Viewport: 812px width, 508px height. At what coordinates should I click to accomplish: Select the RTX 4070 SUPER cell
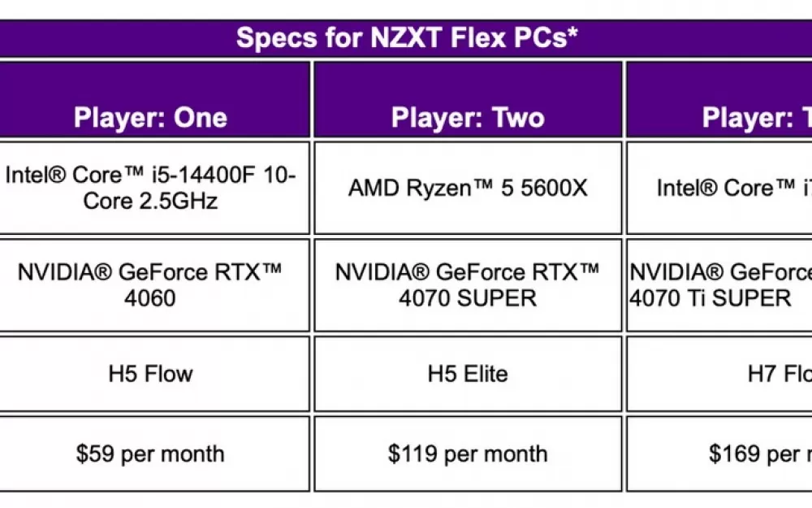tap(468, 285)
